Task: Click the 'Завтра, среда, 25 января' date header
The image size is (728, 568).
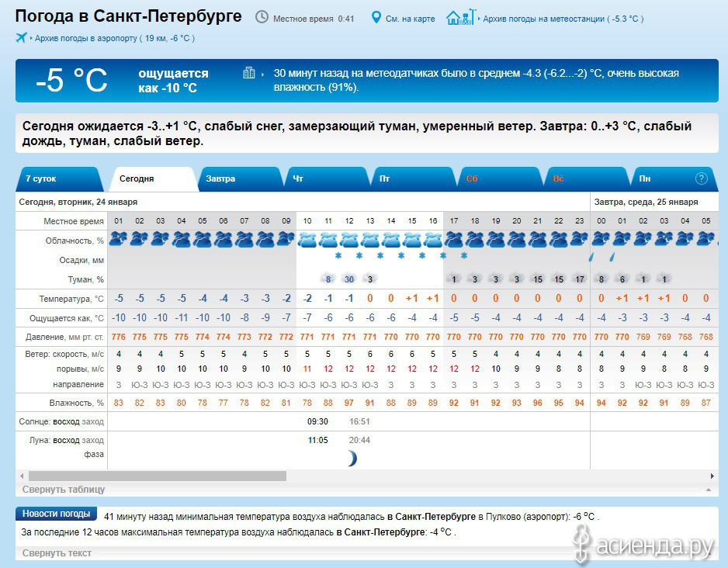Action: (647, 202)
